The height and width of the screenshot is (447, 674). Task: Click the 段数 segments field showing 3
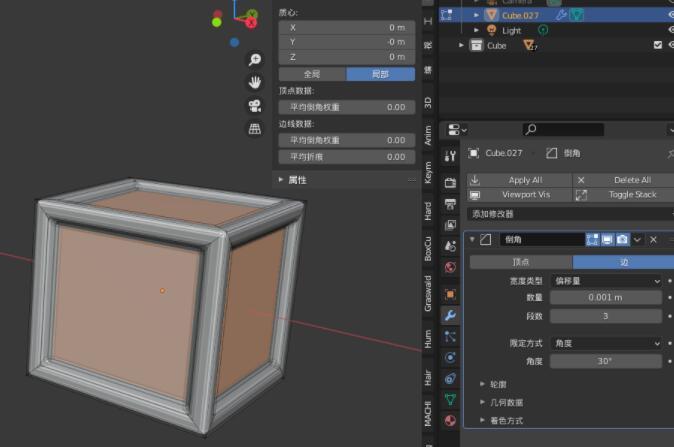pyautogui.click(x=606, y=316)
